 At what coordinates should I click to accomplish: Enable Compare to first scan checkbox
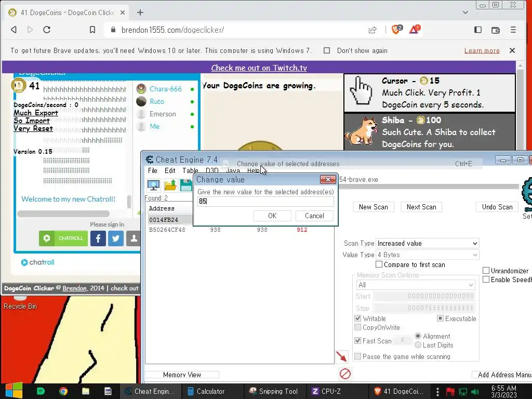coord(379,264)
